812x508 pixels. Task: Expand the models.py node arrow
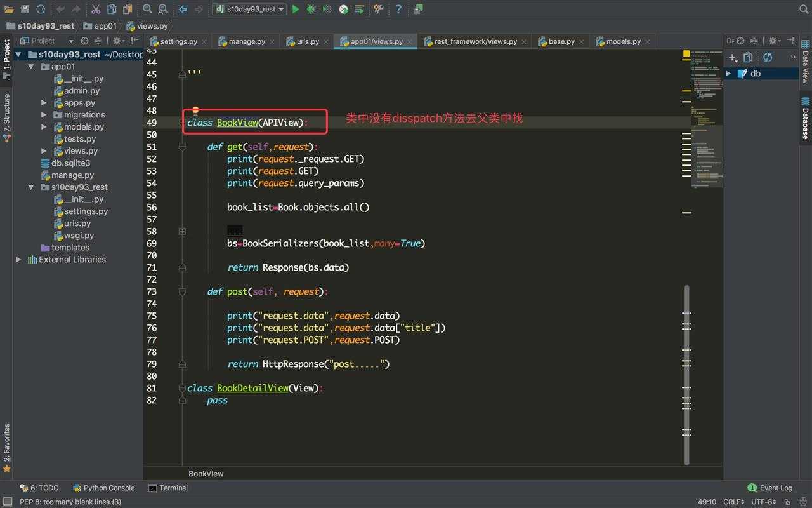coord(44,127)
